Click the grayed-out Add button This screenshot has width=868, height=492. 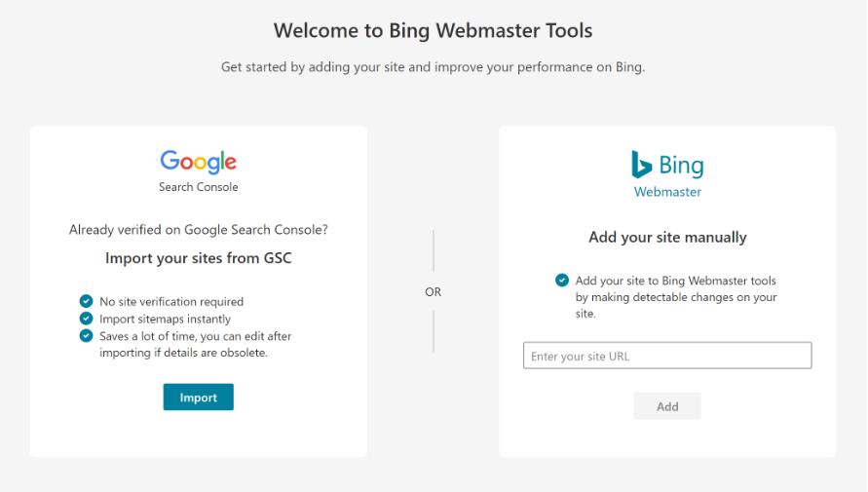coord(667,405)
